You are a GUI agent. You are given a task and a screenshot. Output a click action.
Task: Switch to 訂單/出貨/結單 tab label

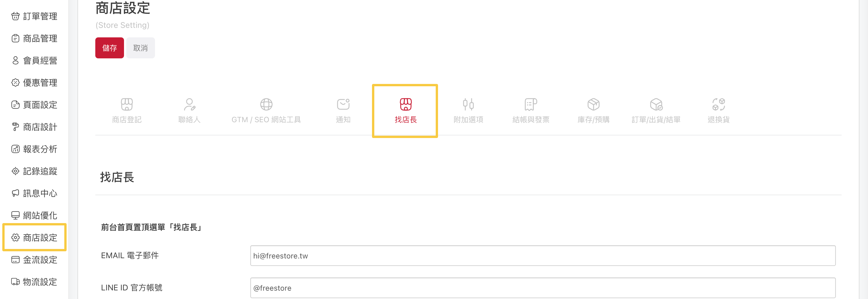pyautogui.click(x=656, y=120)
